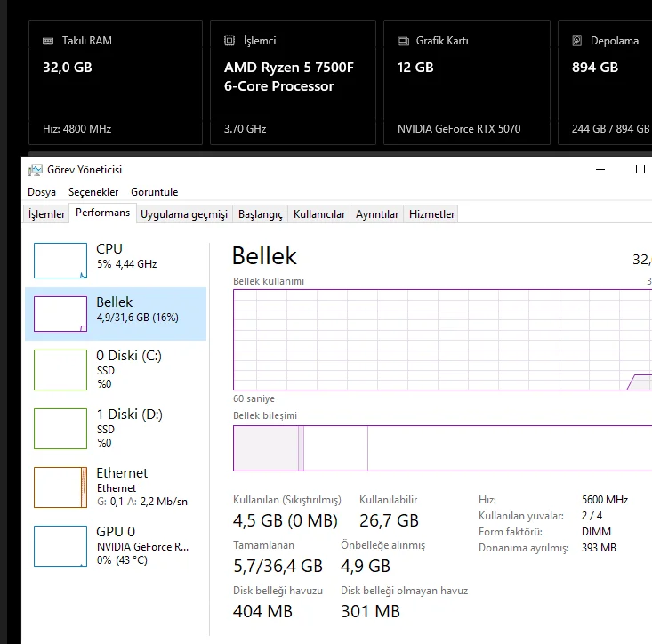Click the Depolama storage card icon
This screenshot has width=652, height=644.
click(576, 41)
